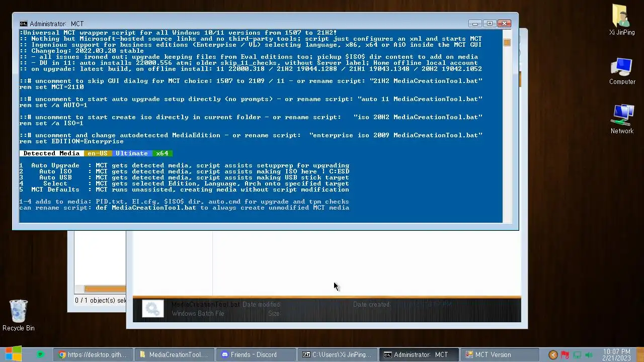This screenshot has height=362, width=644.
Task: Click the '3 Auto USB' option line
Action: [x=184, y=177]
